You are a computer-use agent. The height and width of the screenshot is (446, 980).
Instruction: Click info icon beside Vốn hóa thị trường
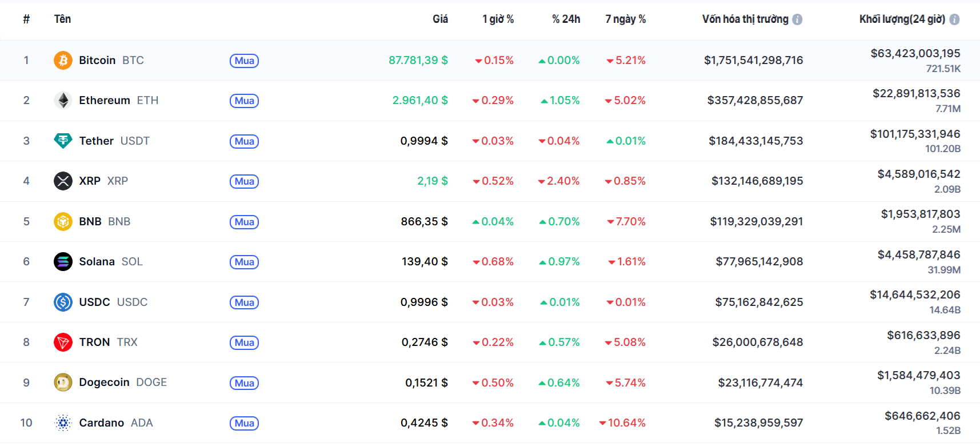point(797,19)
